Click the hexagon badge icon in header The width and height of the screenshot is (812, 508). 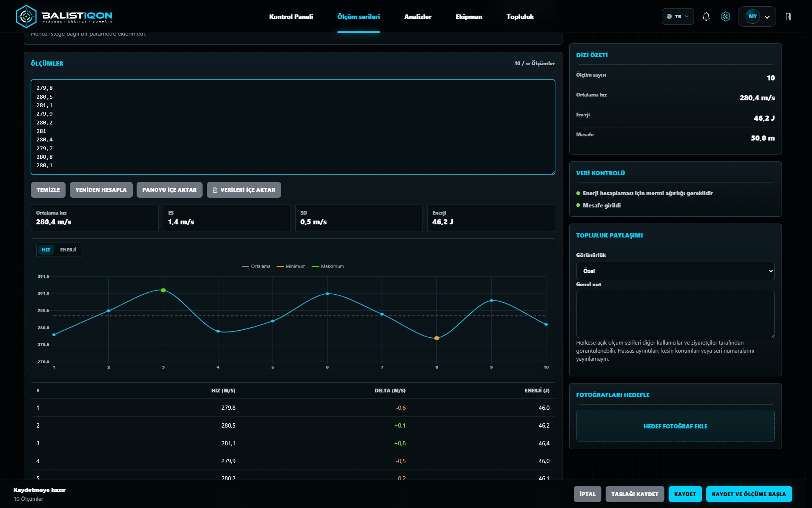[x=726, y=17]
